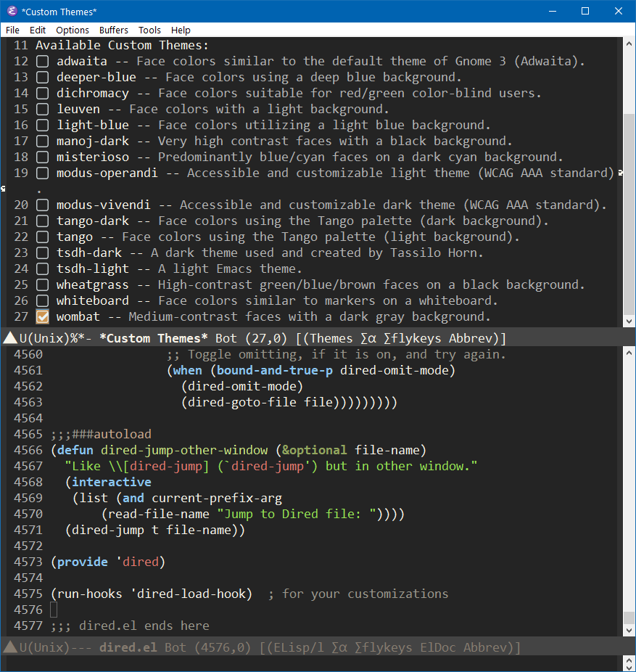Click the minibuffer scrollbar up arrow
Viewport: 636px width, 672px height.
pos(629,659)
